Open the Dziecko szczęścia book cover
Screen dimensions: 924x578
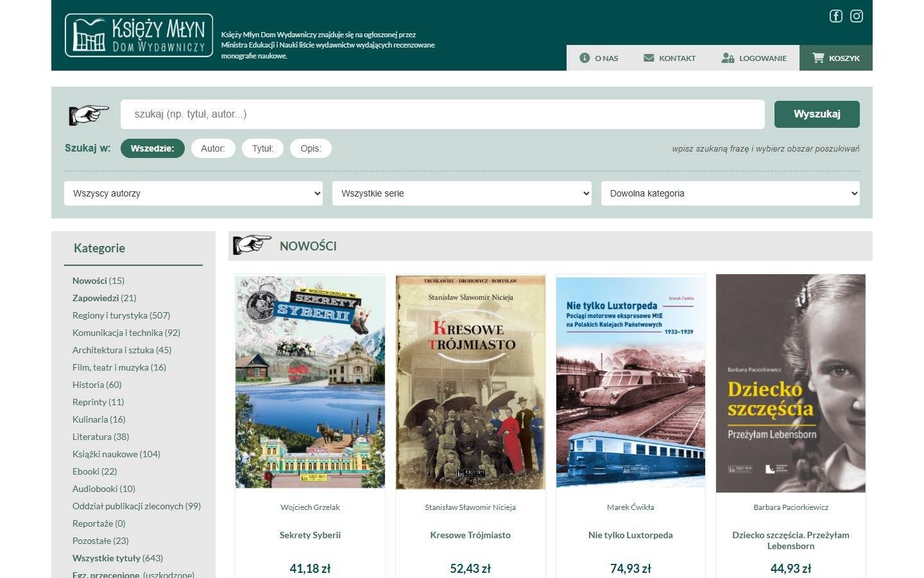tap(791, 383)
